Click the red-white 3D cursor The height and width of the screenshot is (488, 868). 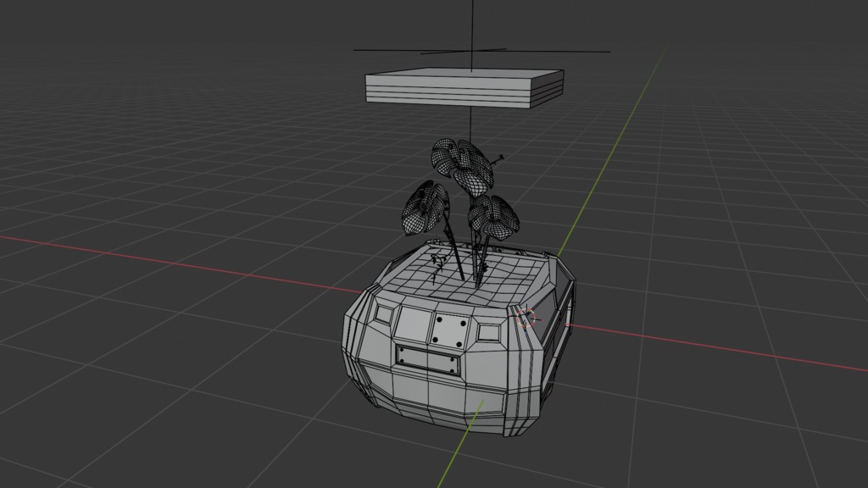coord(526,318)
